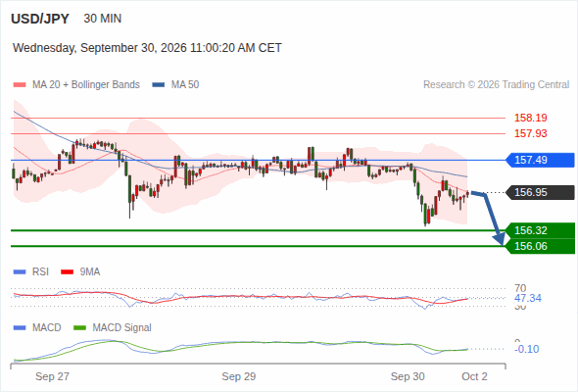Image resolution: width=578 pixels, height=392 pixels.
Task: Click the MA 20 + Bollinger Bands legend swatch
Action: point(20,85)
